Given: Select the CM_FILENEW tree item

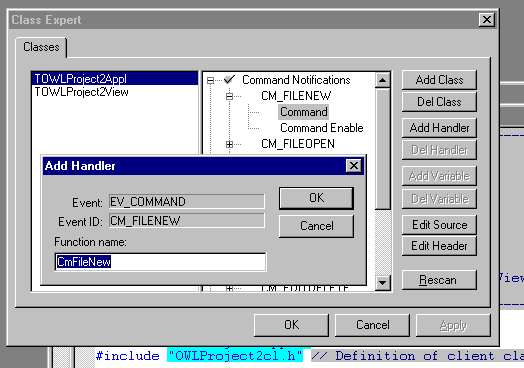Looking at the screenshot, I should pyautogui.click(x=296, y=96).
